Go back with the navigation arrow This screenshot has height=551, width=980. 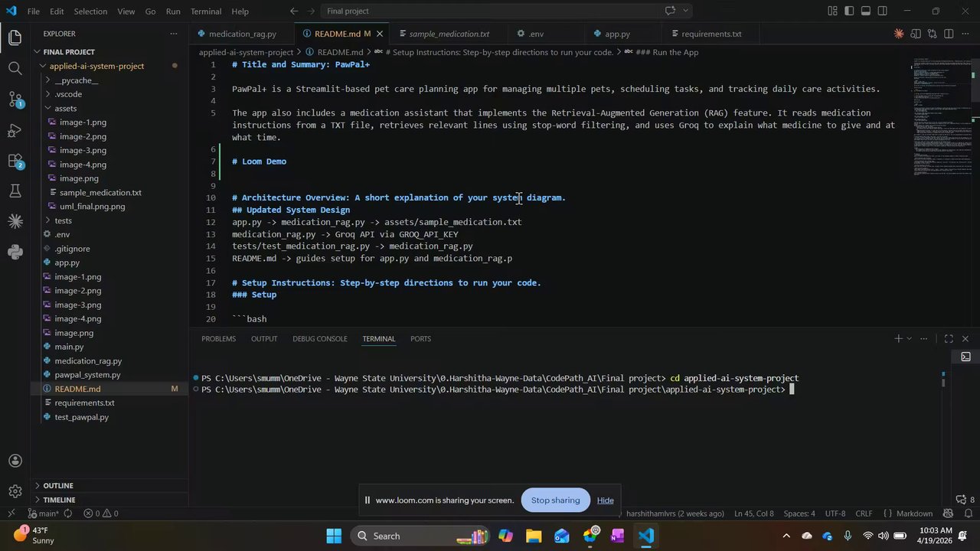tap(294, 11)
